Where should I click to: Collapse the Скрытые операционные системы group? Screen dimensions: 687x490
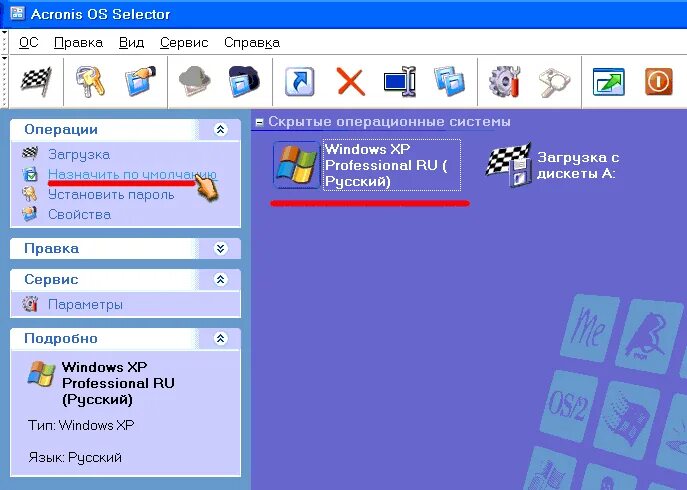[x=259, y=122]
